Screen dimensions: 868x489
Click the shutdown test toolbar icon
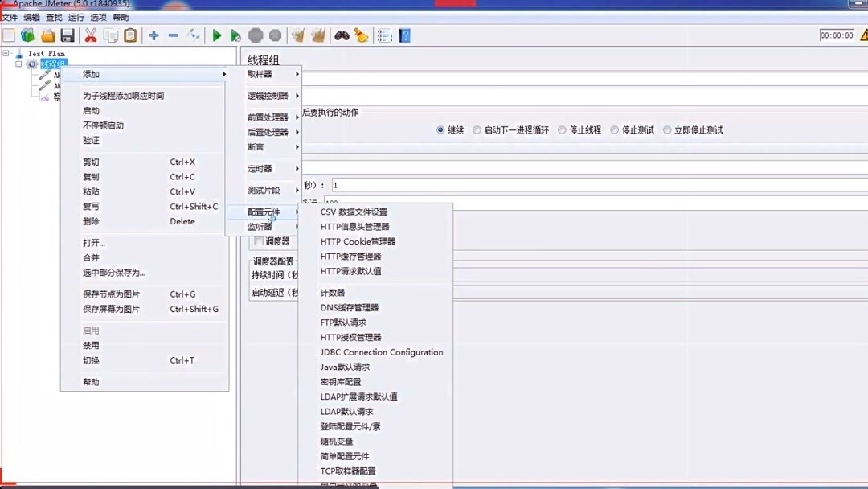click(274, 35)
